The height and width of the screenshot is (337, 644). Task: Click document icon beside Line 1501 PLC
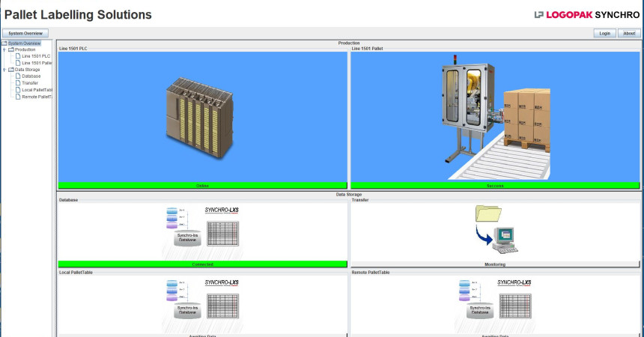(18, 56)
